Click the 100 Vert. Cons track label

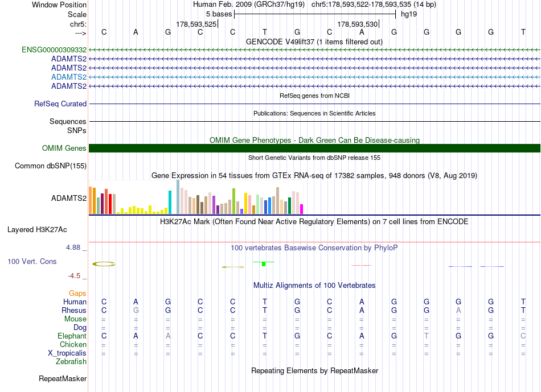point(32,261)
